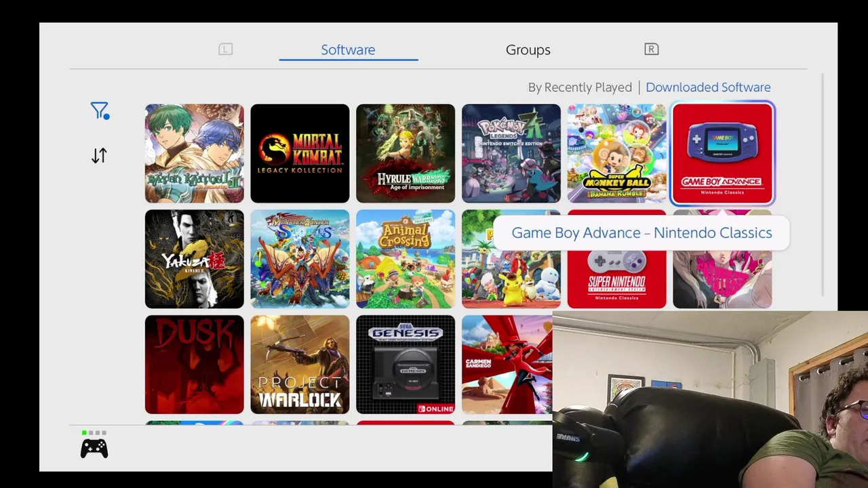
Task: Click the Downloaded Software filter link
Action: click(x=708, y=87)
